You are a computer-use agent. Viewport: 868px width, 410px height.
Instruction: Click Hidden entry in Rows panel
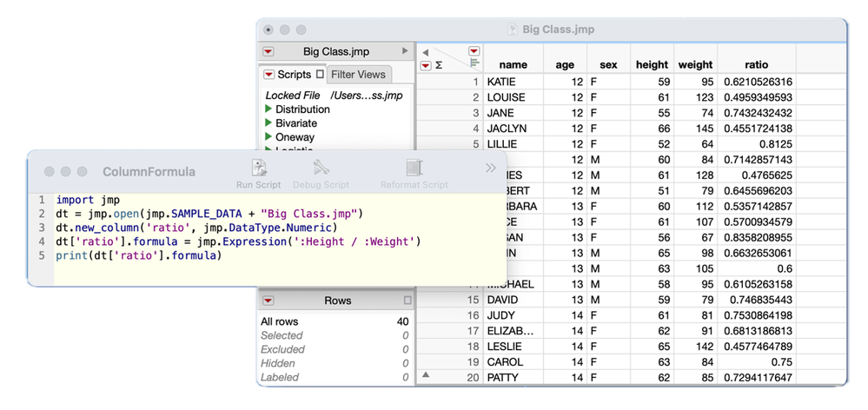[x=335, y=363]
